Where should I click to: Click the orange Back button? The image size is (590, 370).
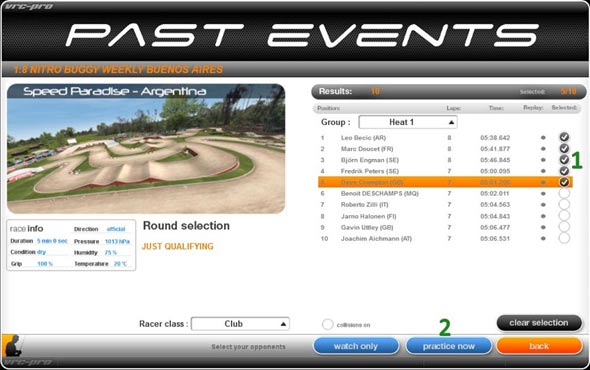point(539,346)
